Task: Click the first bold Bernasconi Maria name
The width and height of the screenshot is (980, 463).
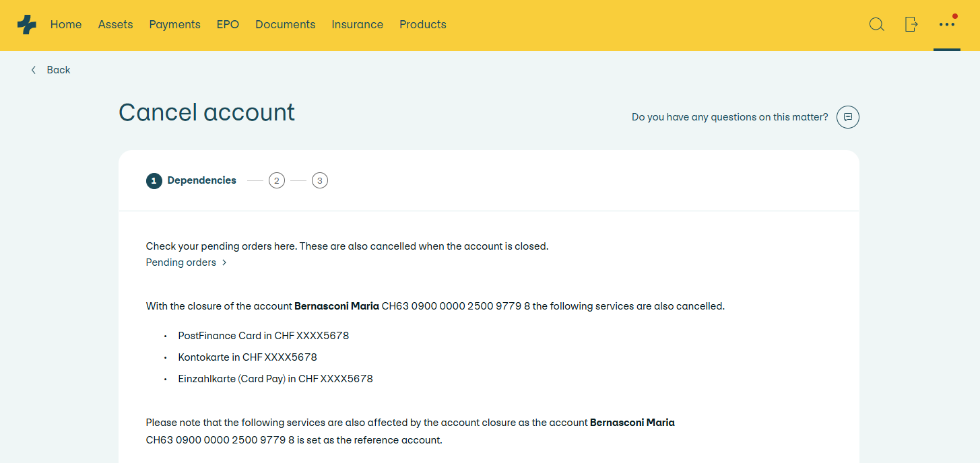Action: (x=337, y=306)
